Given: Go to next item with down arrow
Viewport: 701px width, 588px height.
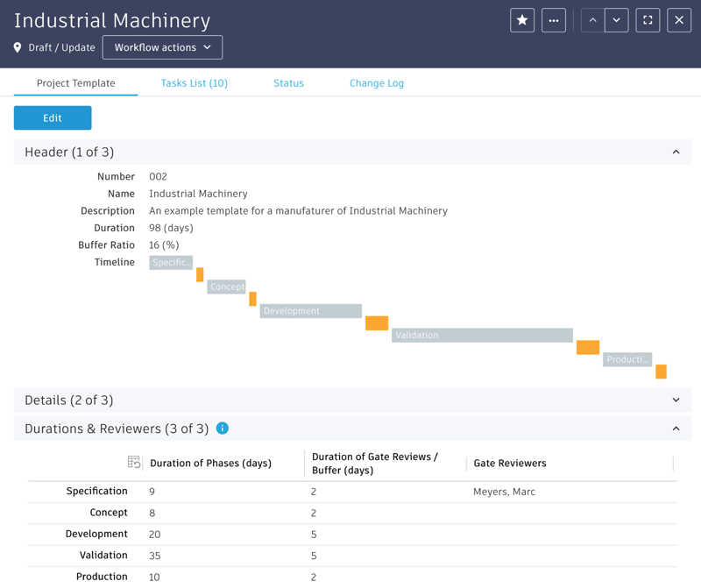Looking at the screenshot, I should (616, 20).
